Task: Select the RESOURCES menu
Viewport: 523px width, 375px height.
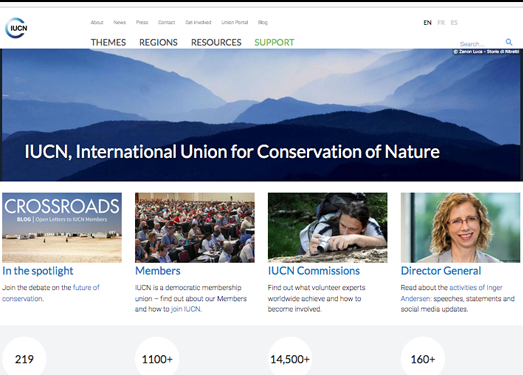Action: (216, 42)
